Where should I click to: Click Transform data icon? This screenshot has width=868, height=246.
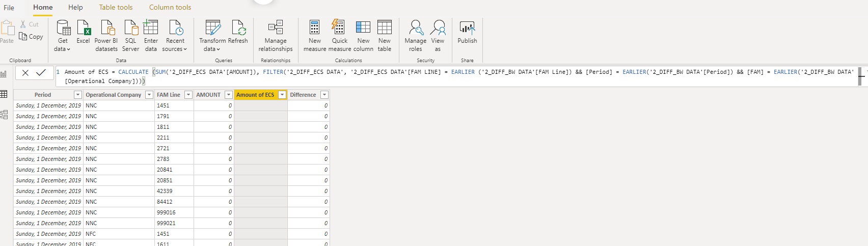(x=212, y=28)
